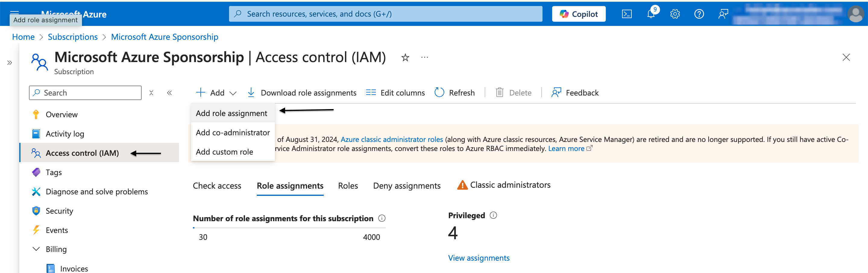
Task: Open the more options ellipsis
Action: pos(425,58)
